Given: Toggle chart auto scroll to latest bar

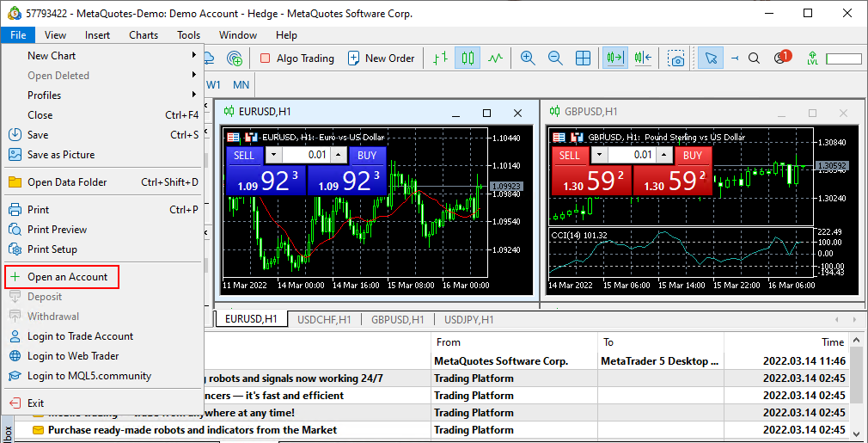Looking at the screenshot, I should click(x=615, y=58).
